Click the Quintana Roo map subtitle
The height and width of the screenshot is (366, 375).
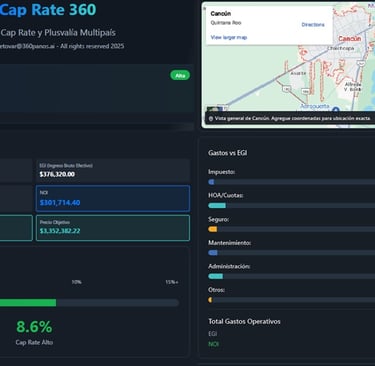pyautogui.click(x=226, y=23)
